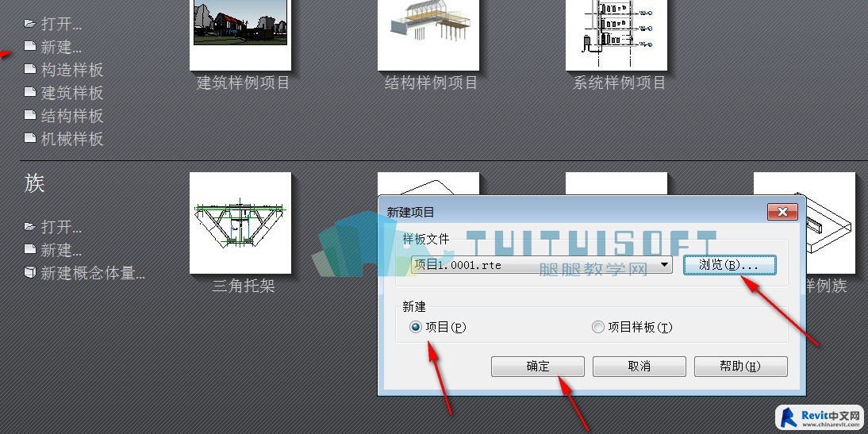868x434 pixels.
Task: Click the 取消 cancel button
Action: 639,367
